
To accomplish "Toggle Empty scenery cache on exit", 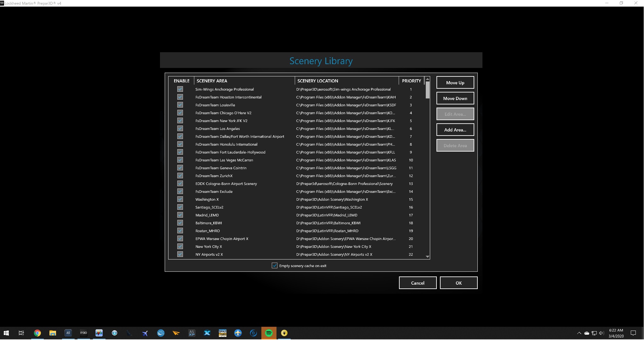I will (275, 266).
